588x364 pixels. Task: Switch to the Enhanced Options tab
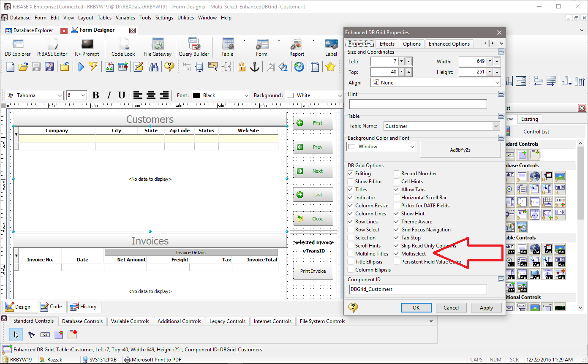point(449,44)
